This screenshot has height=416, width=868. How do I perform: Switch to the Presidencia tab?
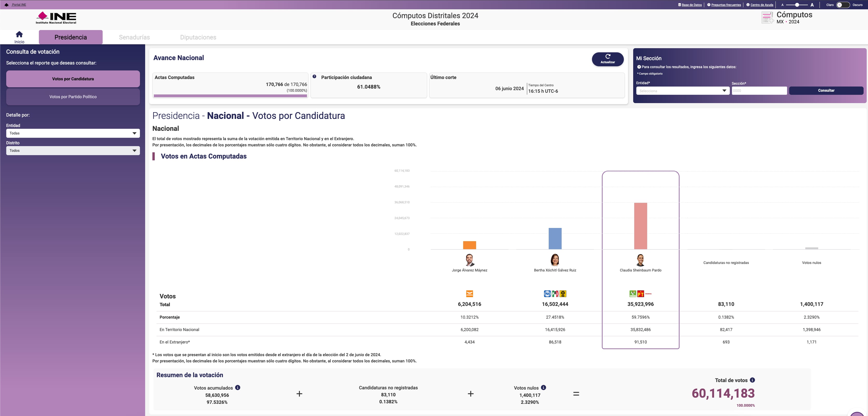coord(71,37)
